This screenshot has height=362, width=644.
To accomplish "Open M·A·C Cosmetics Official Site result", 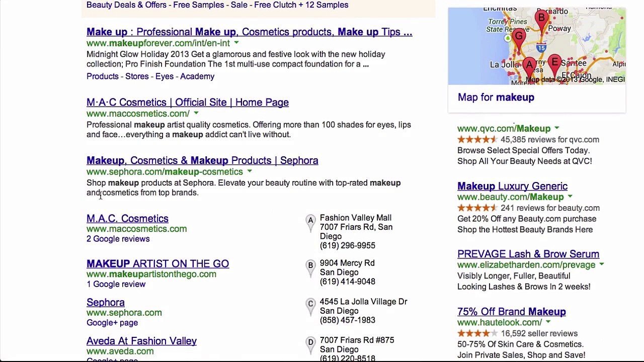I will pyautogui.click(x=188, y=103).
